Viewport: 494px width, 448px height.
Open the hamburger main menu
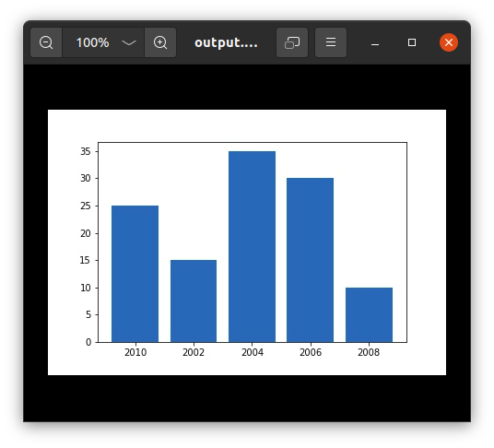coord(331,42)
